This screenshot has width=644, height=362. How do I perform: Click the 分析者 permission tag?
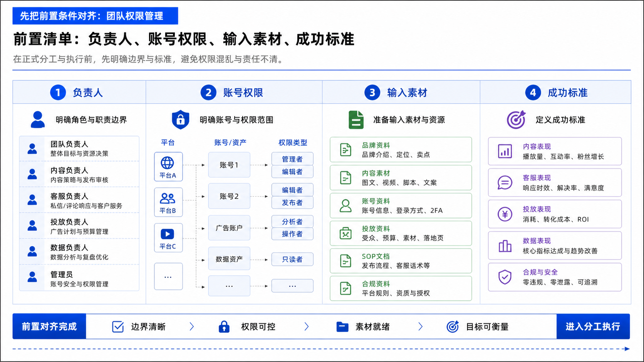point(292,222)
